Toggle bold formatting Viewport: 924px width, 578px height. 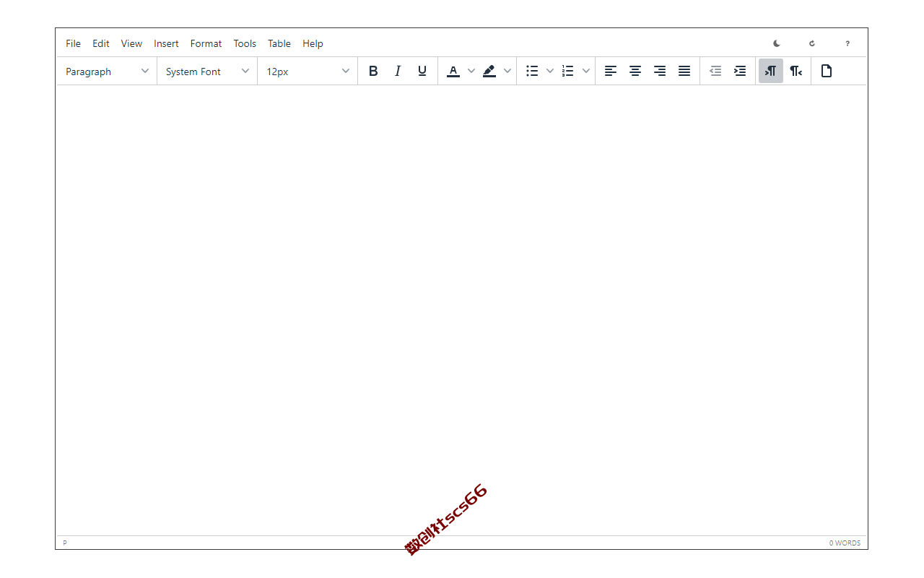(x=373, y=71)
